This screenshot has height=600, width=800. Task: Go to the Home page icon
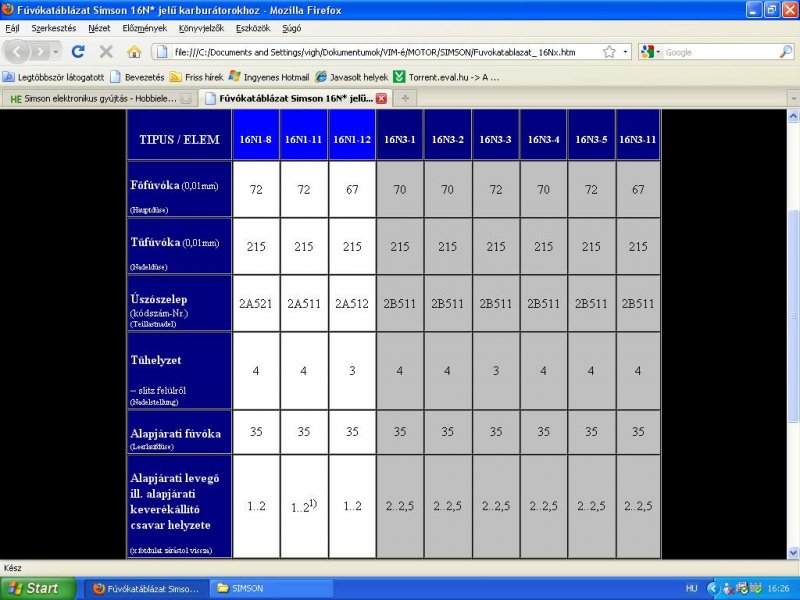pyautogui.click(x=134, y=52)
